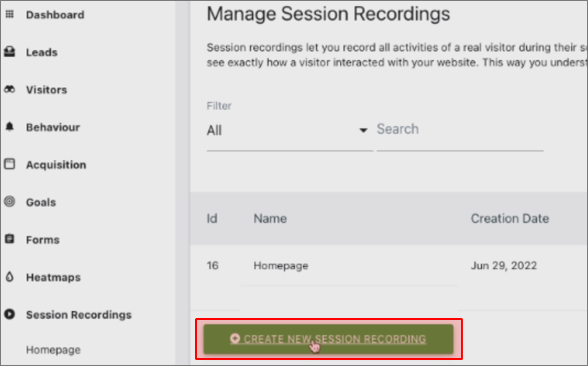Click the Heatmaps droplet icon
The width and height of the screenshot is (588, 366).
click(x=9, y=277)
